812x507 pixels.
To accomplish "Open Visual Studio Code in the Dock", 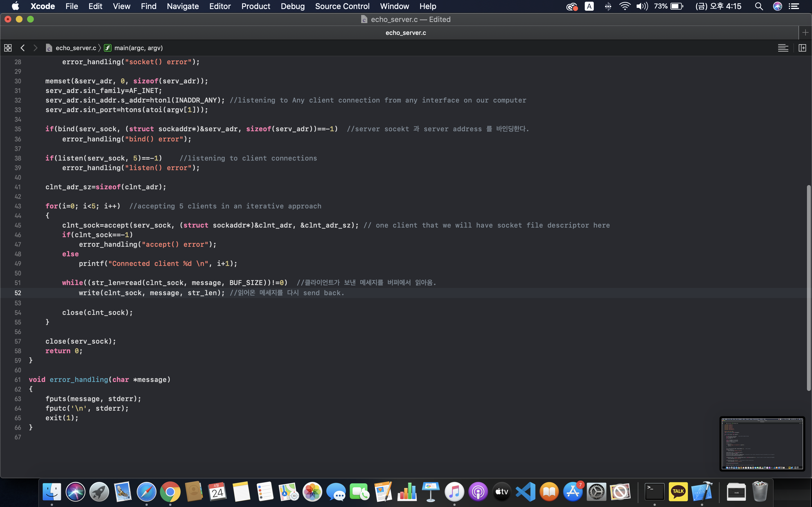I will 526,492.
